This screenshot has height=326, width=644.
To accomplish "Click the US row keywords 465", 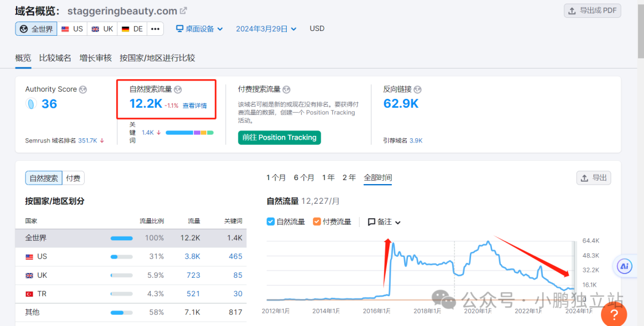I will [x=236, y=257].
